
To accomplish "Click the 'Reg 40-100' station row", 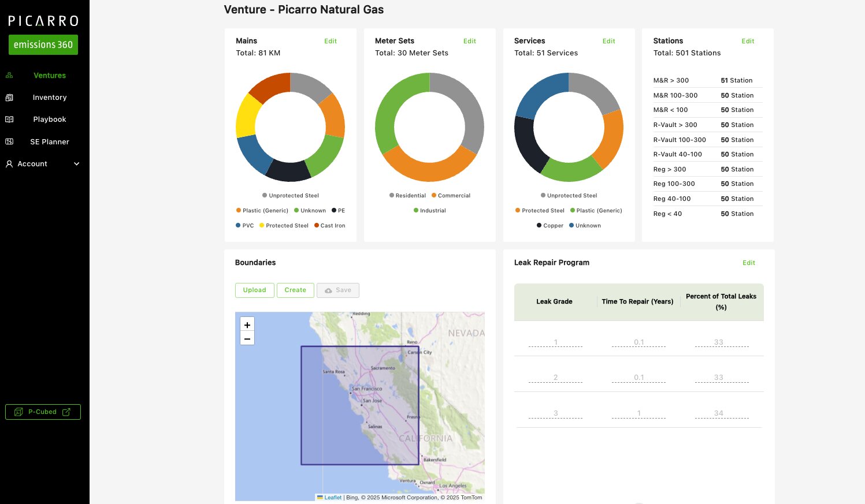I will point(708,199).
